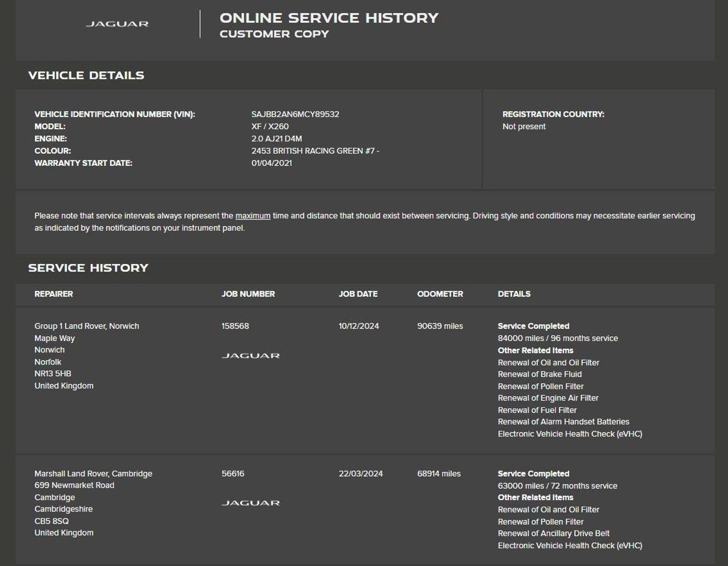Image resolution: width=728 pixels, height=566 pixels.
Task: Click "Other Related Items" in the Cambridge entry
Action: pos(536,498)
